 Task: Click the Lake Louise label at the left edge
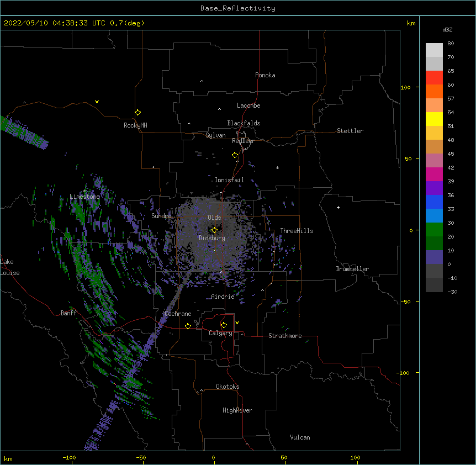(10, 267)
